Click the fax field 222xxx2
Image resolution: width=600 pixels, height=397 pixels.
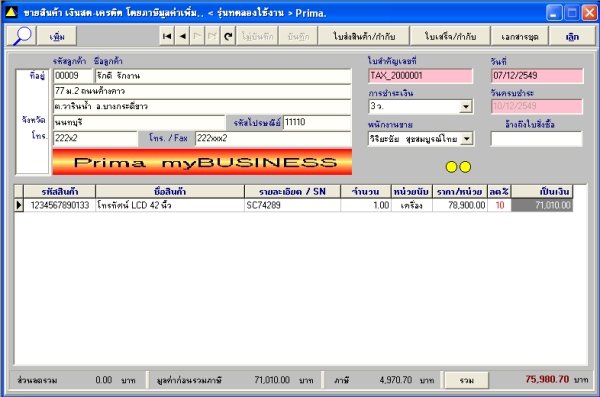273,138
